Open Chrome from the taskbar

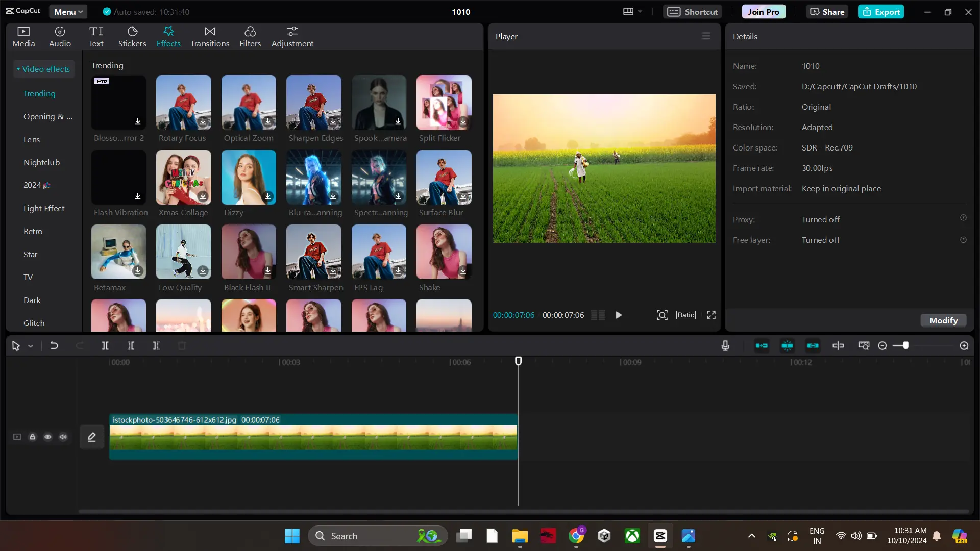pos(577,536)
